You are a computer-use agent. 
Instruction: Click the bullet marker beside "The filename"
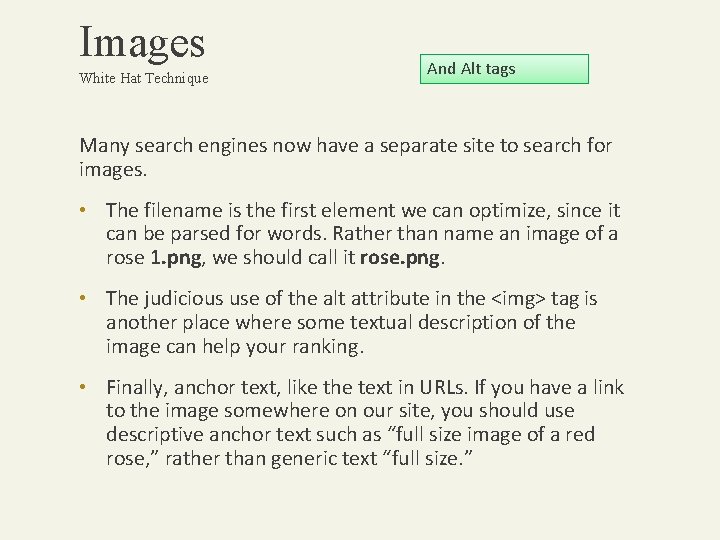click(83, 210)
